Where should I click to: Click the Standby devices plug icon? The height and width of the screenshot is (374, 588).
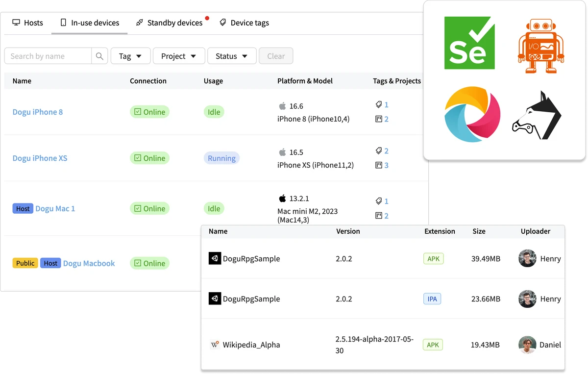point(140,23)
